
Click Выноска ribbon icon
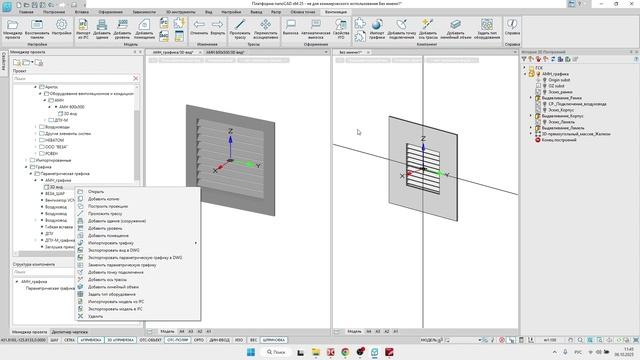291,28
